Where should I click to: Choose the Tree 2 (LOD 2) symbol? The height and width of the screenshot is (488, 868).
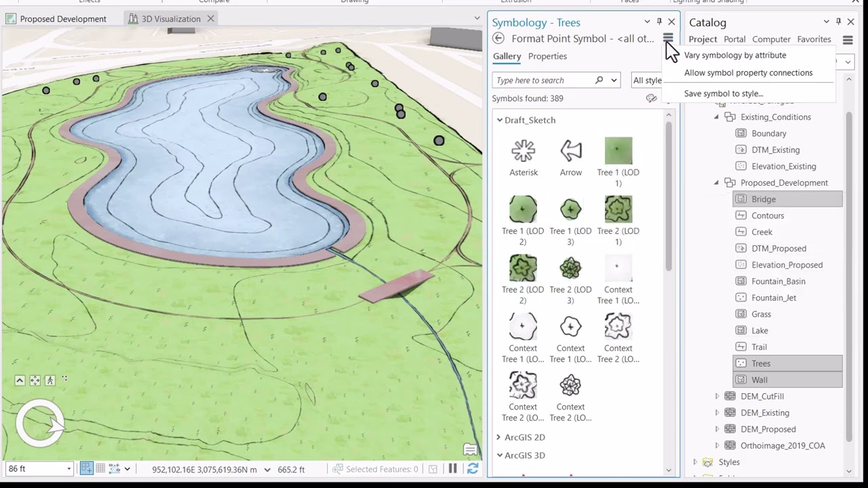pos(523,280)
